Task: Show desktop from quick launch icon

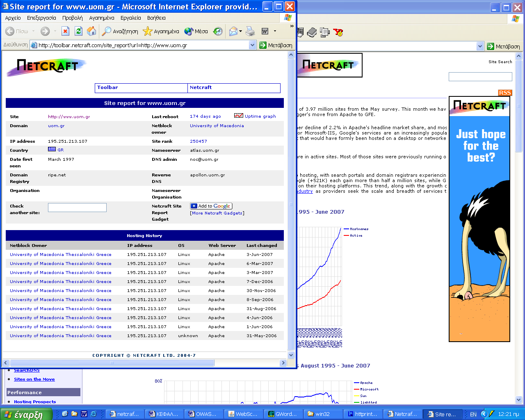Action: 64,414
